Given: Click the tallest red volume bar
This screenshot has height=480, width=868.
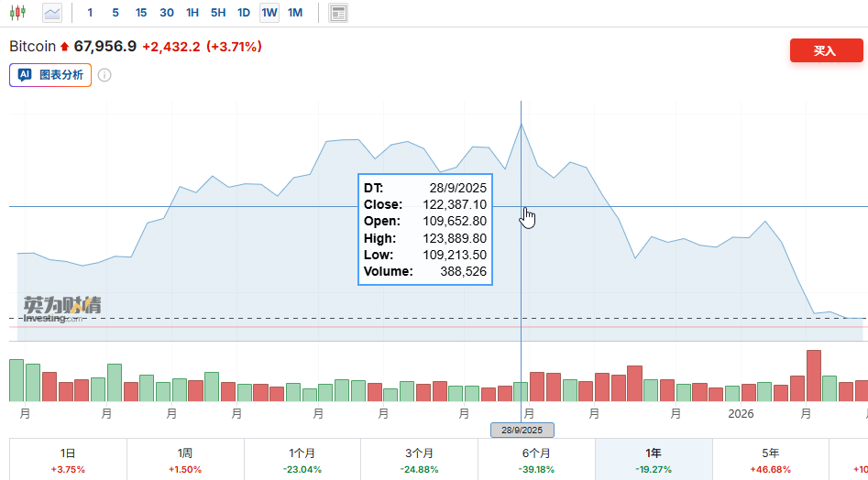Looking at the screenshot, I should 814,376.
